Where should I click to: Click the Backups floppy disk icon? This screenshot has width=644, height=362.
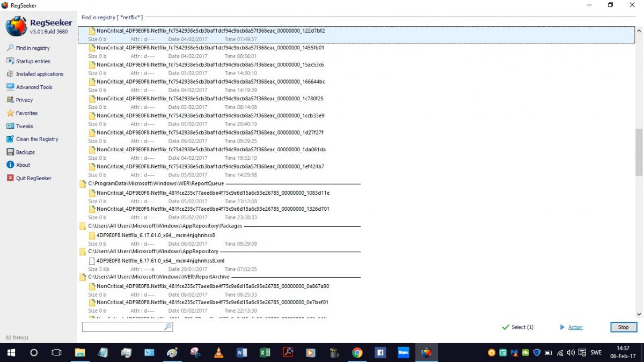[x=10, y=152]
